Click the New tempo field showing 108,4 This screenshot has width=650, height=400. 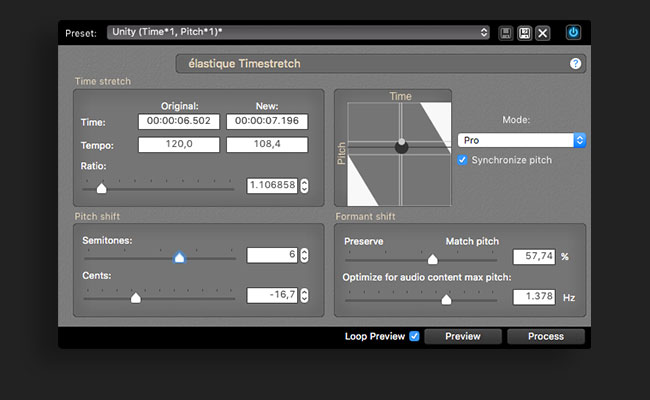pyautogui.click(x=267, y=144)
